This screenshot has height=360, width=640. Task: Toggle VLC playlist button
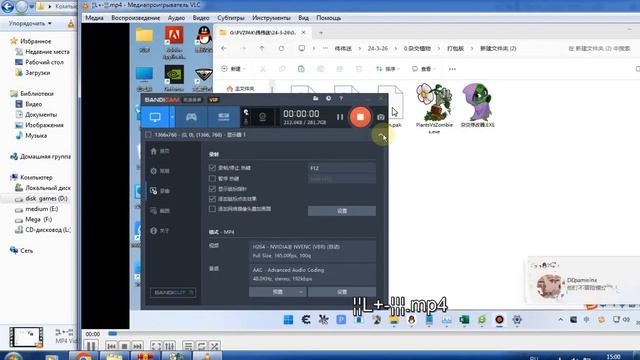[187, 346]
